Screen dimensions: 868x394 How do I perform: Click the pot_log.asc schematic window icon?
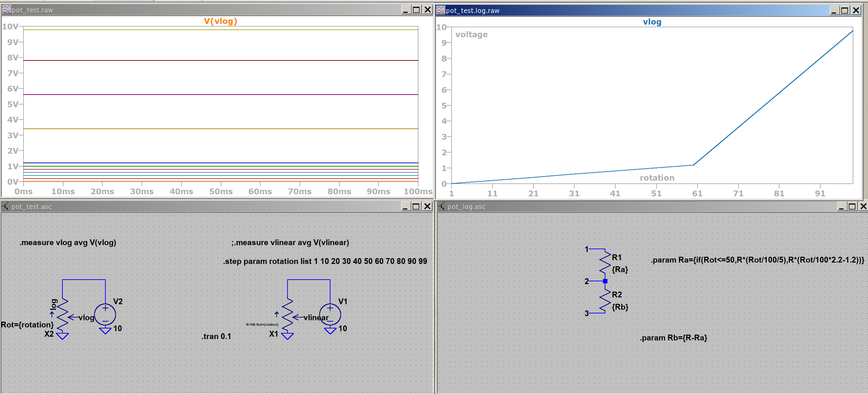[x=441, y=206]
